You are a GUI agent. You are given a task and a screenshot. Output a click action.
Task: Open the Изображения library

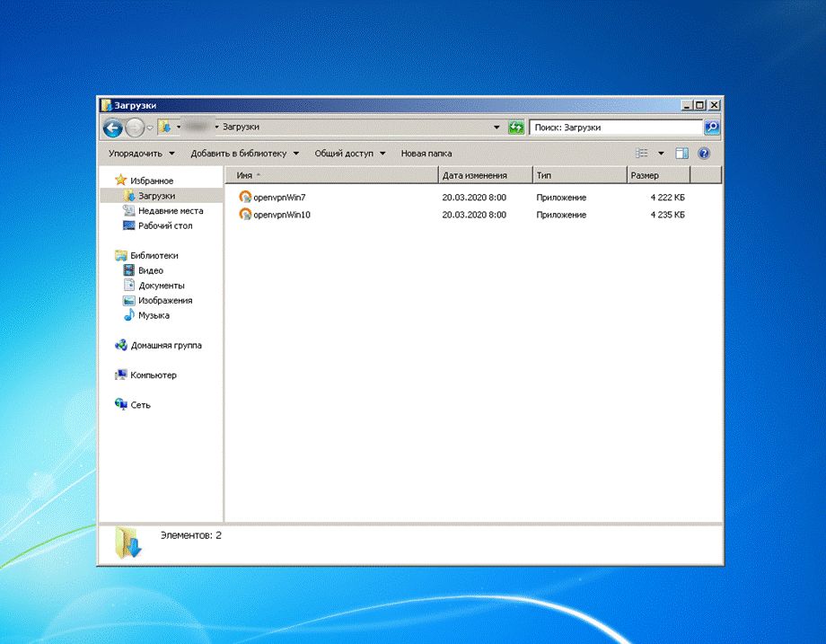pos(165,300)
